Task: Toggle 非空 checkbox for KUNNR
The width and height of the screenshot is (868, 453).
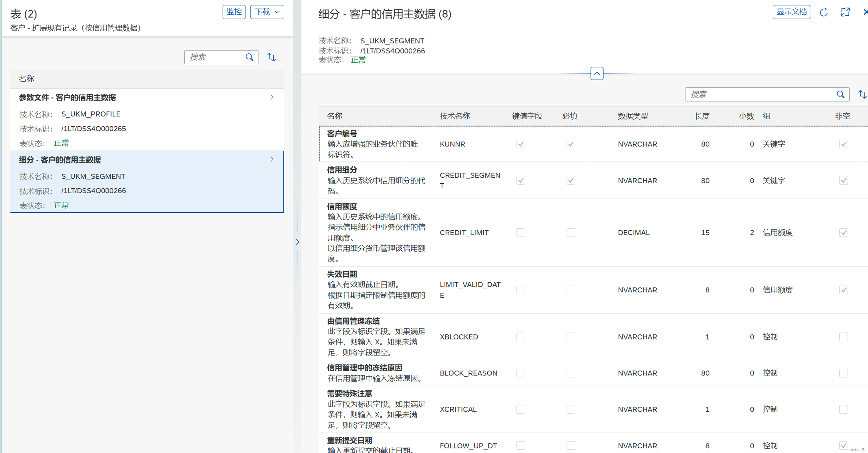Action: [x=843, y=144]
